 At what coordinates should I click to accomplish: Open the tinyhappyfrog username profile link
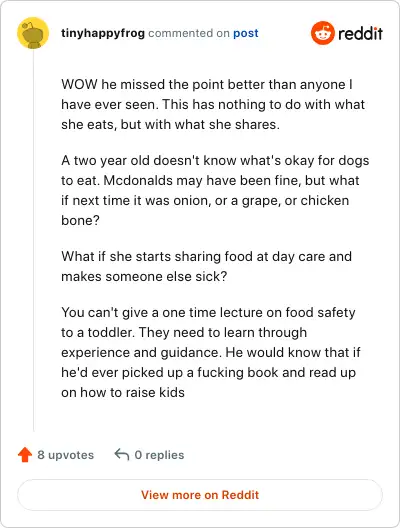(103, 33)
